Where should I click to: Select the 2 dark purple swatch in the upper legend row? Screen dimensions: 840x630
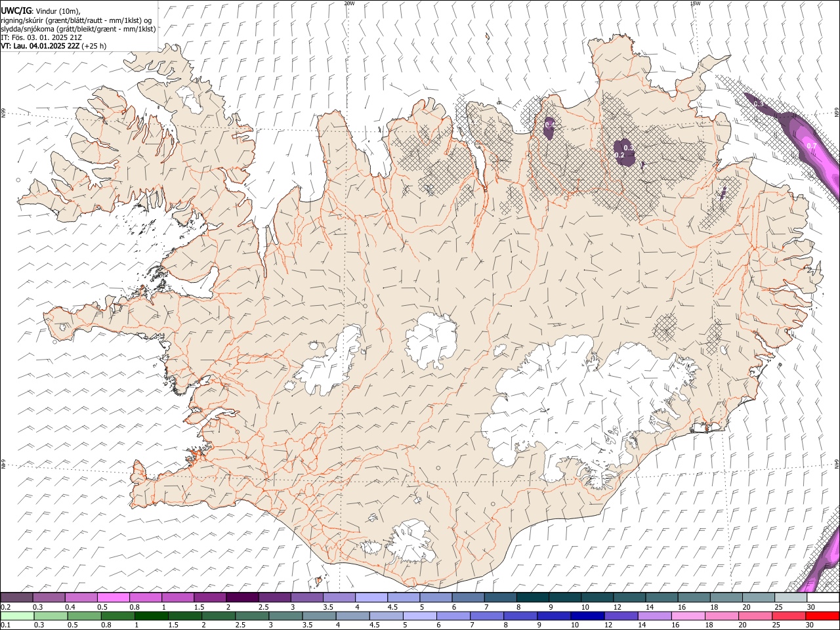pyautogui.click(x=242, y=598)
